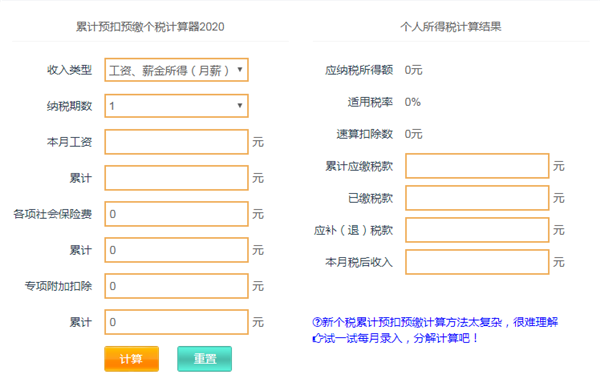
Task: Click the 本月税后收入 result field
Action: tap(477, 262)
